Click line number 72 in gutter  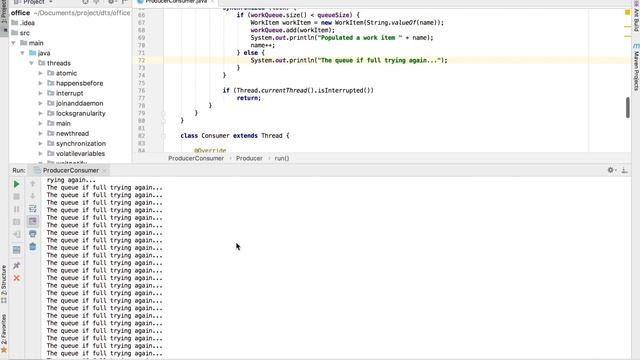(141, 60)
